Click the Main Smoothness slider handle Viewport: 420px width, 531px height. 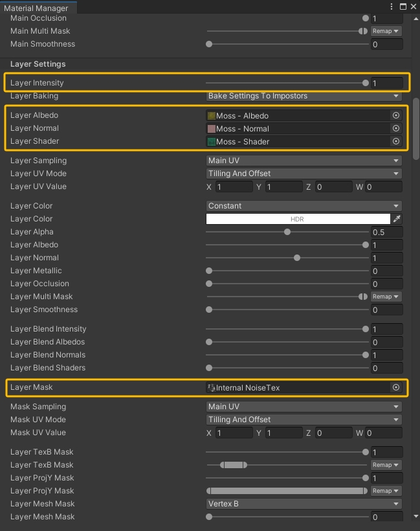pyautogui.click(x=209, y=44)
